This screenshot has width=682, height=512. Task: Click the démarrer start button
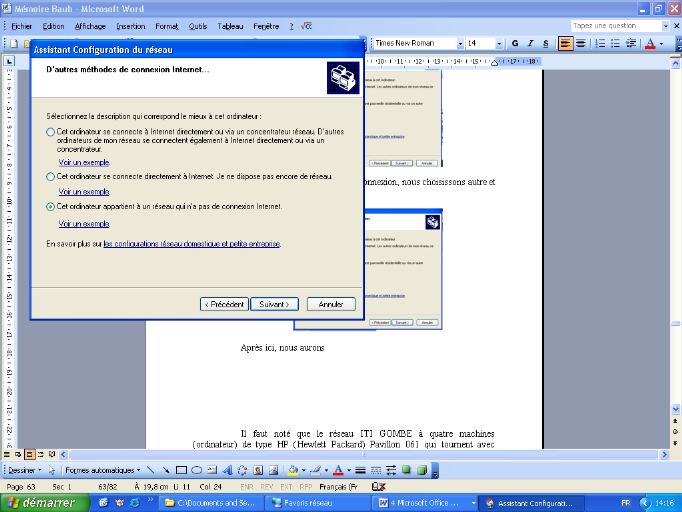[x=45, y=503]
